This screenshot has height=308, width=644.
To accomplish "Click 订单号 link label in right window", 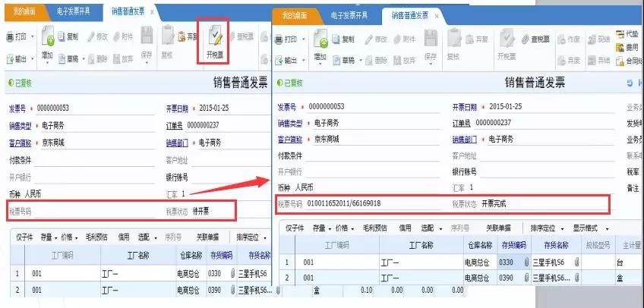I will 462,123.
